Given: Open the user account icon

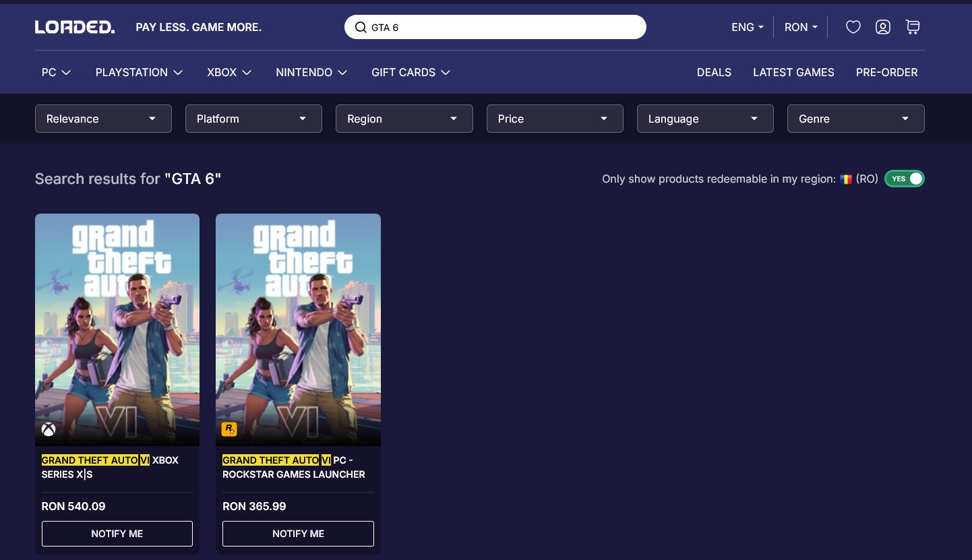Looking at the screenshot, I should (x=883, y=27).
